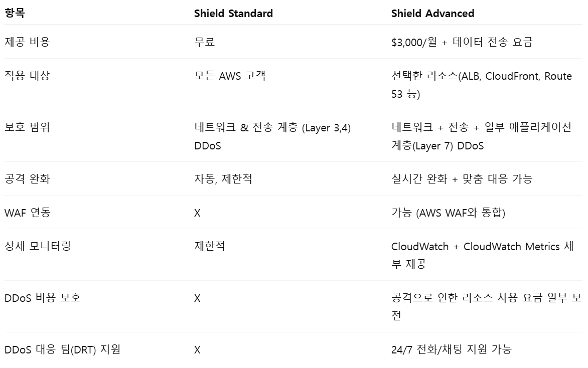Click the Shield Advanced column header
This screenshot has width=588, height=368.
click(432, 14)
